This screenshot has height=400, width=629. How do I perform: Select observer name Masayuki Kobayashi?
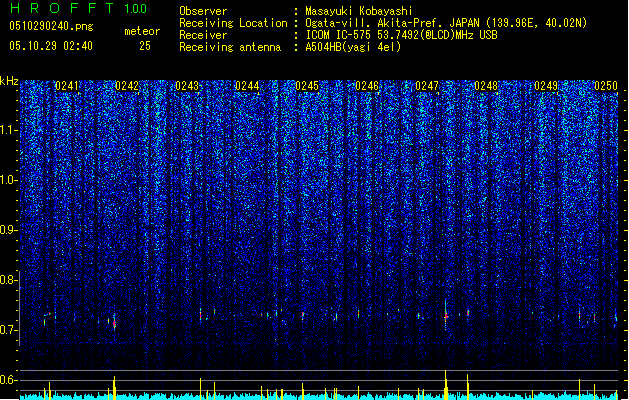(x=359, y=11)
